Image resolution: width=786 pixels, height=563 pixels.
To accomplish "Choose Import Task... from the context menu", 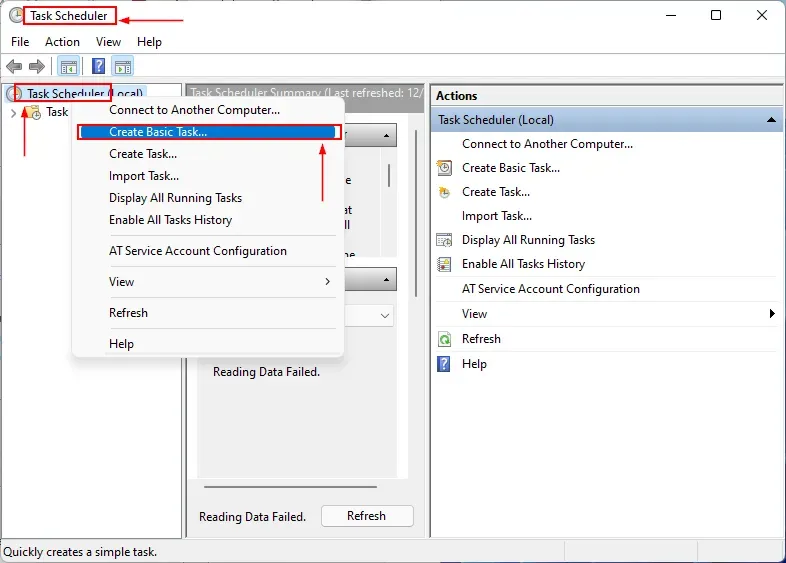I will pyautogui.click(x=144, y=176).
